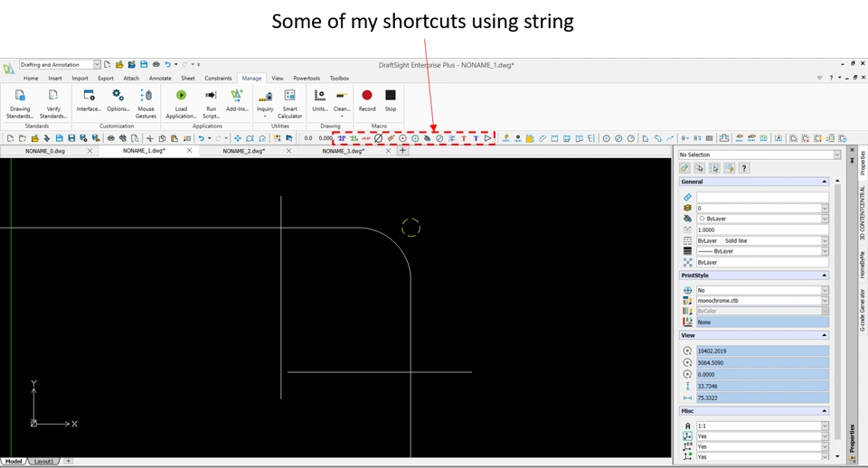Select the Model sheet tab

tap(14, 462)
